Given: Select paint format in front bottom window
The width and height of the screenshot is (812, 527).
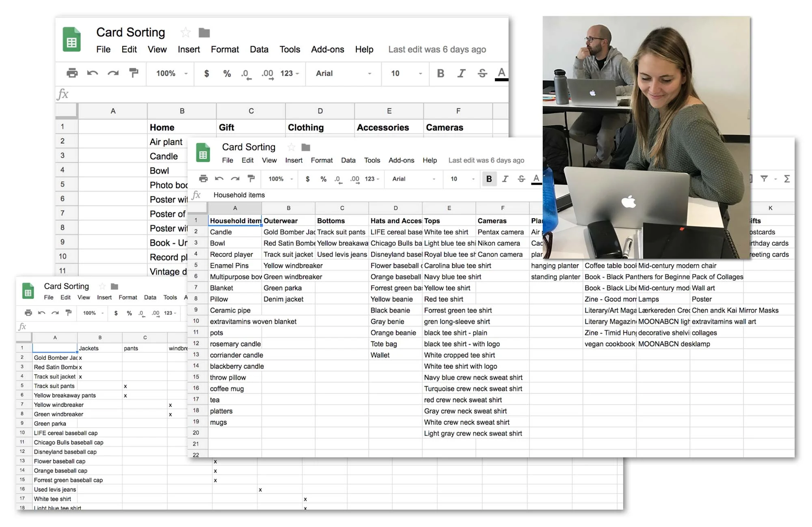Looking at the screenshot, I should click(69, 312).
